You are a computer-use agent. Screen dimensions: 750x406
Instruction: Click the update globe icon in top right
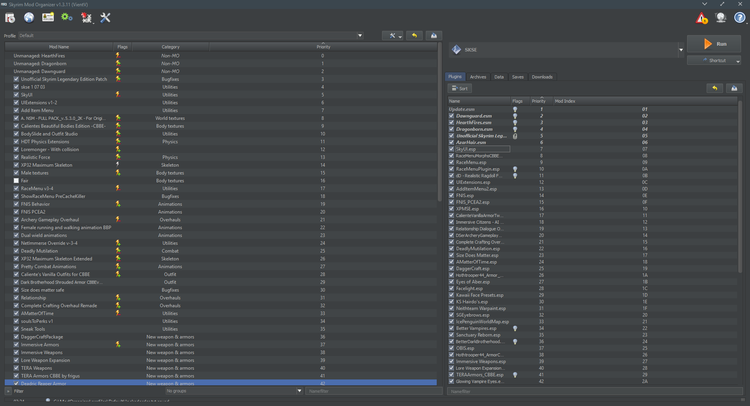click(721, 18)
